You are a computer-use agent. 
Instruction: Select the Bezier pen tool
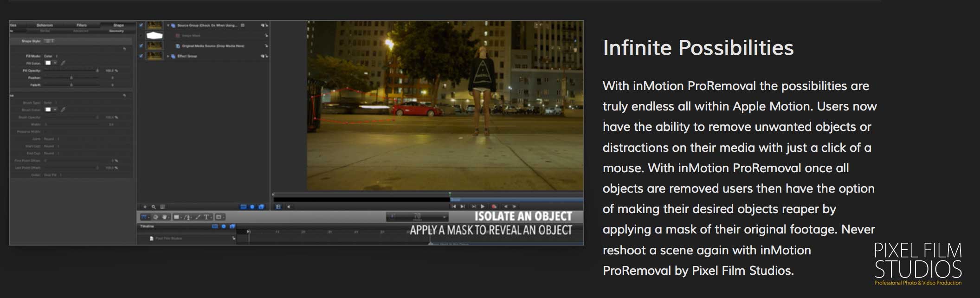(188, 217)
